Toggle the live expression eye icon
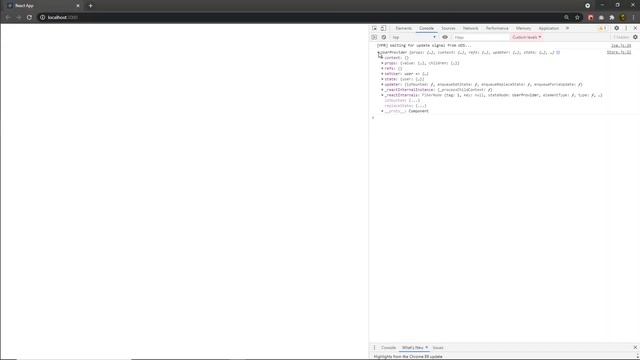 445,37
